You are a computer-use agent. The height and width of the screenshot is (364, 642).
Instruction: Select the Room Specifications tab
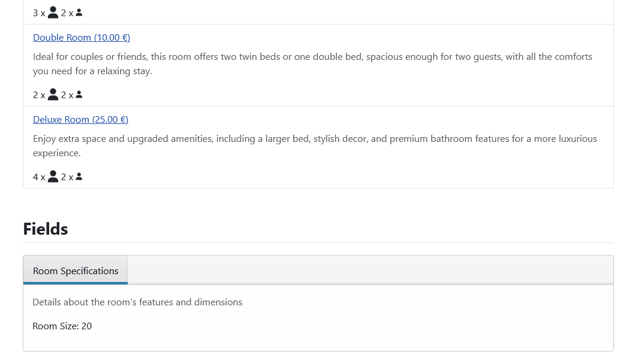(x=76, y=271)
